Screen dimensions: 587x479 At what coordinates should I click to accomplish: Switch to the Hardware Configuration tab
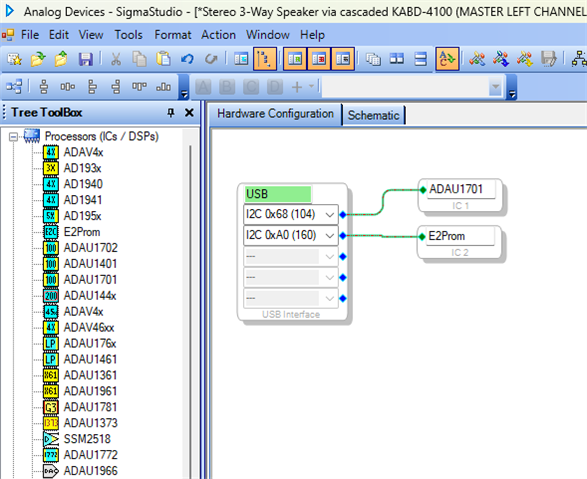coord(275,113)
